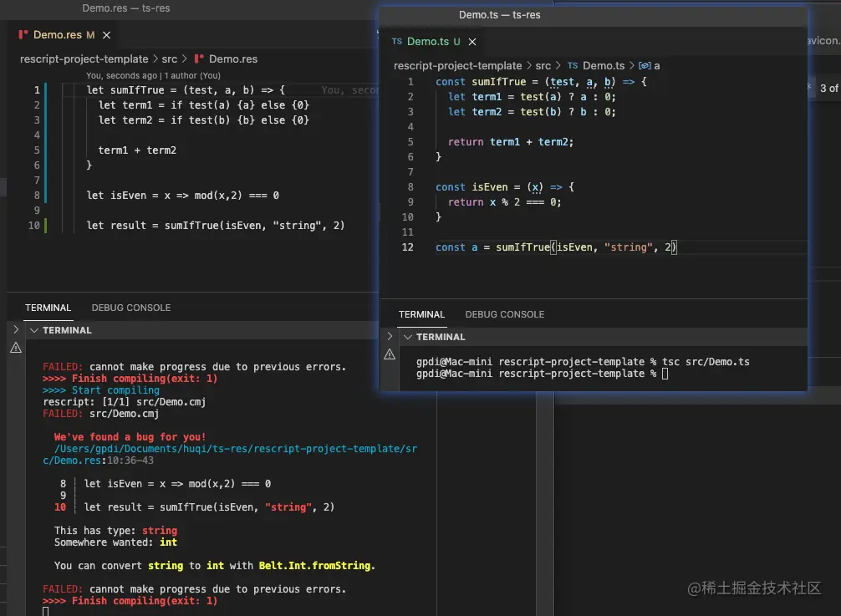Click the TS icon in the Demo.ts breadcrumb bar

[x=571, y=65]
